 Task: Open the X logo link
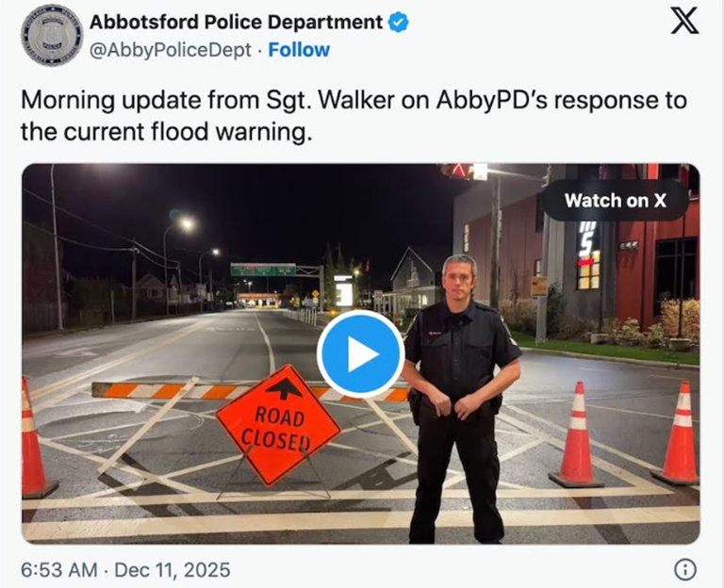pos(684,21)
